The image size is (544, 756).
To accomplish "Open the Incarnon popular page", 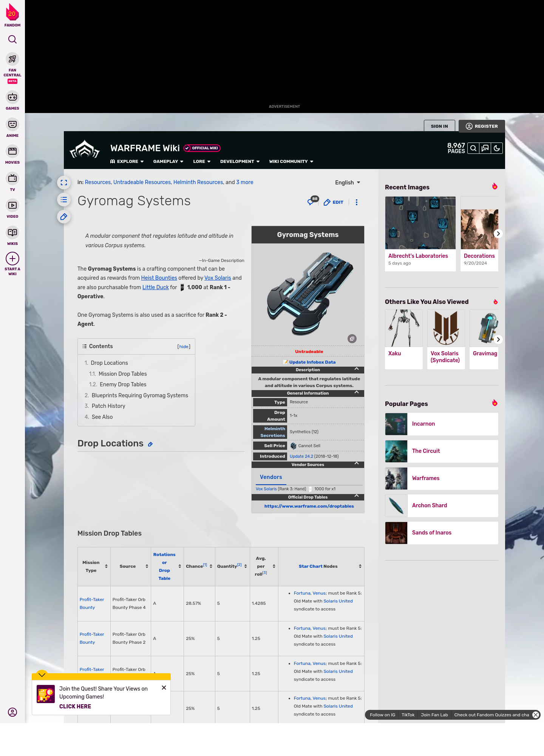I will (x=442, y=424).
